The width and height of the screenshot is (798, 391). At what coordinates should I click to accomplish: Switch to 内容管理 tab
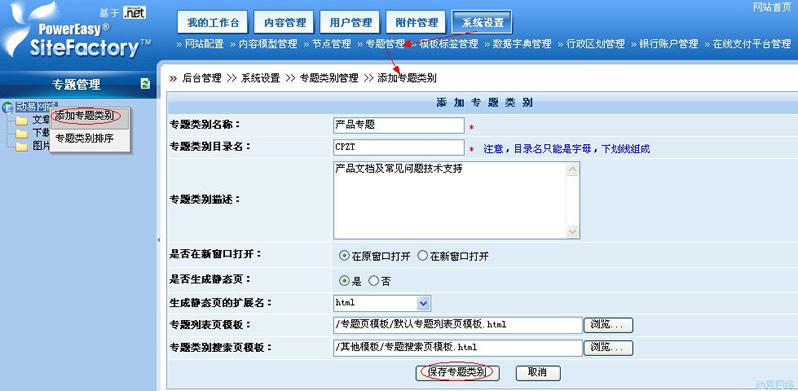pos(284,22)
